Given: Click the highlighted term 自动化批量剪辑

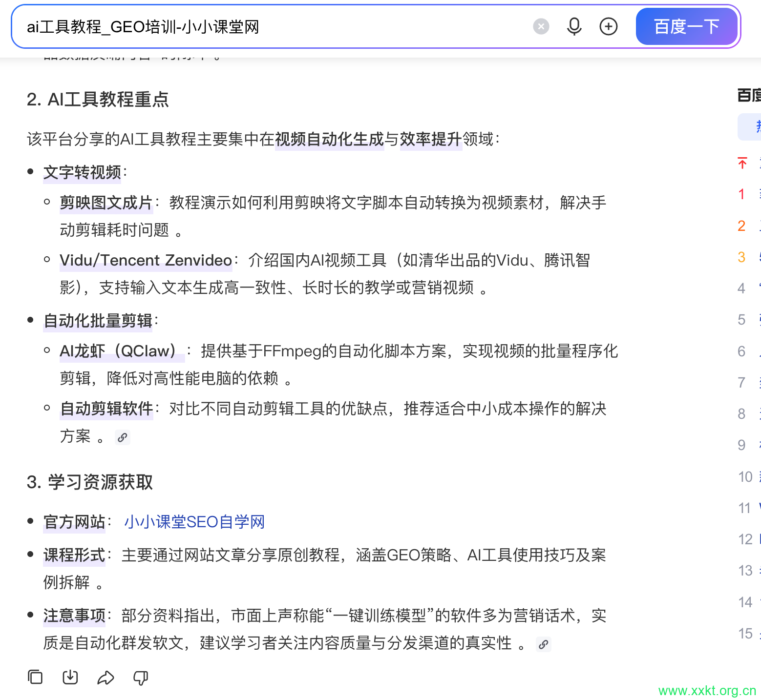Looking at the screenshot, I should [x=98, y=321].
